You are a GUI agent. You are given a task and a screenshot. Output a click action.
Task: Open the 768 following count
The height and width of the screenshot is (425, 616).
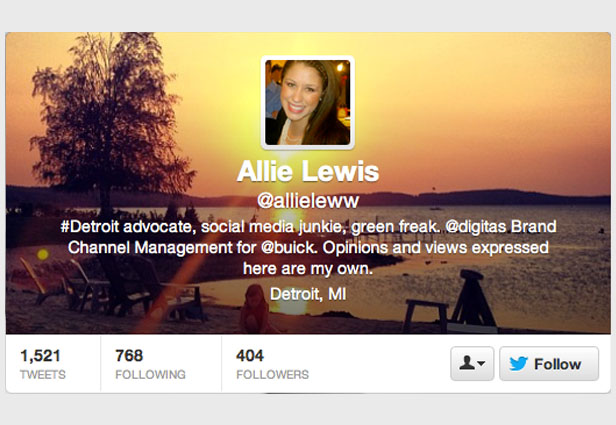(129, 356)
